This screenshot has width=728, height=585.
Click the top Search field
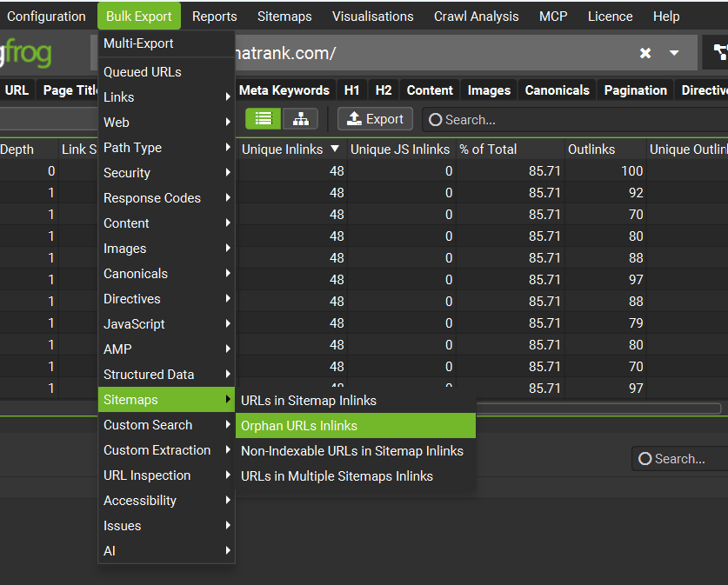(x=575, y=120)
